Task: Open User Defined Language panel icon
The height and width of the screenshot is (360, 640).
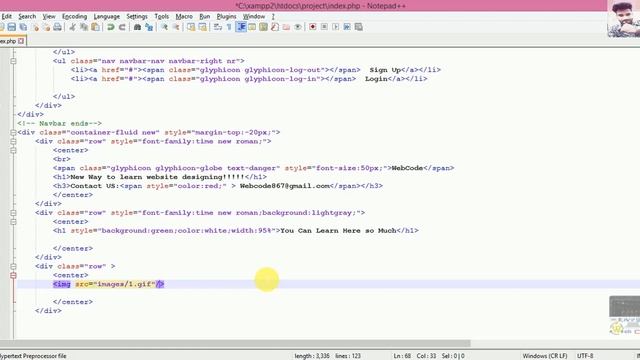Action: pos(252,27)
